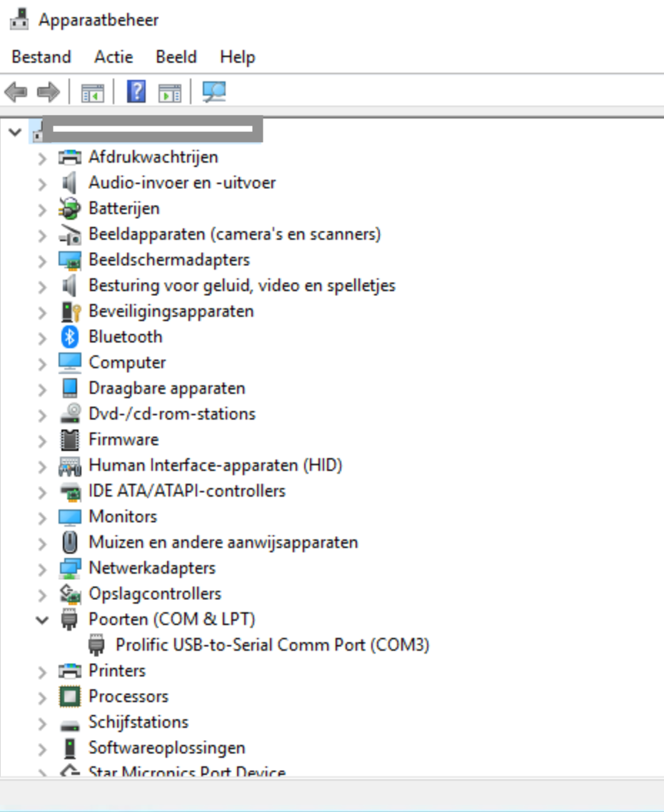Expand the Printers category

tap(43, 672)
